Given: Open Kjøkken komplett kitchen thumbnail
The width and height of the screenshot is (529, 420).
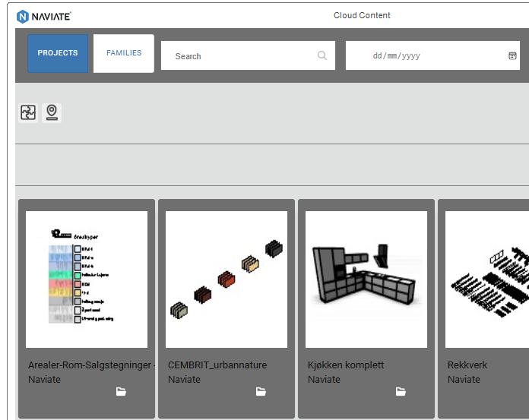Looking at the screenshot, I should [366, 279].
